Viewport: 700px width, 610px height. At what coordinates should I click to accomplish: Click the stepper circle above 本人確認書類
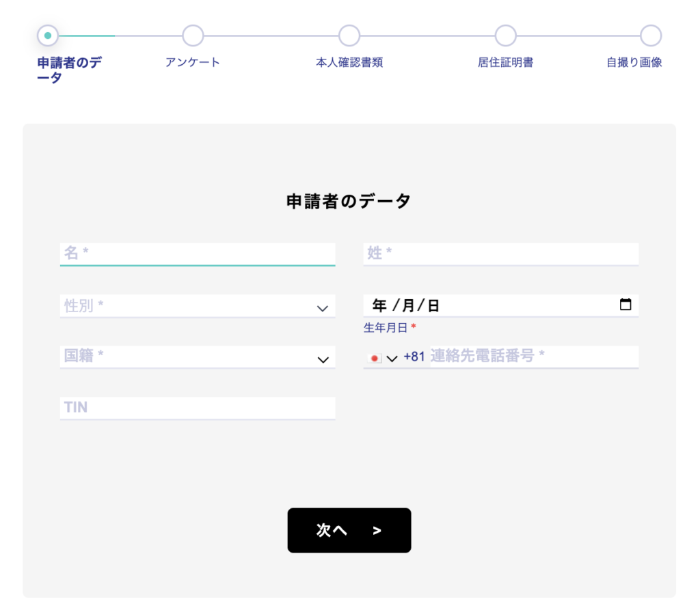click(x=349, y=35)
